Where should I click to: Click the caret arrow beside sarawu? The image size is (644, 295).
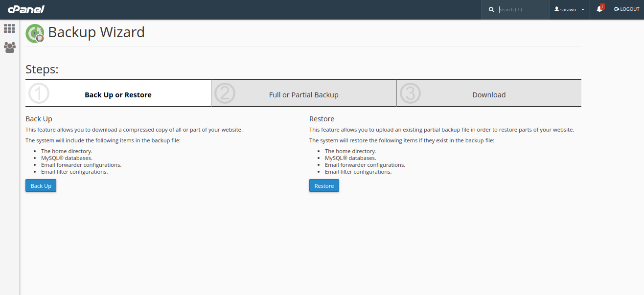(583, 9)
